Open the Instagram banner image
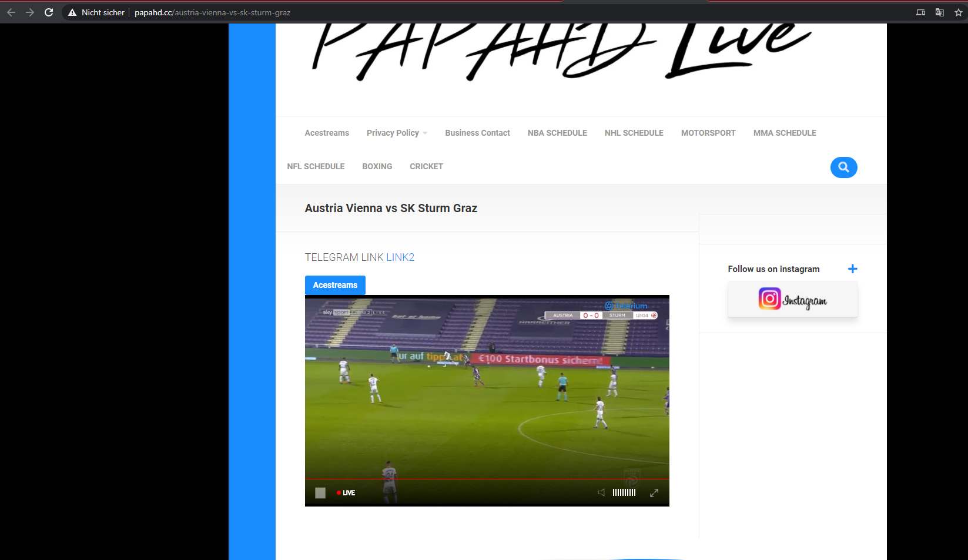The height and width of the screenshot is (560, 968). 792,300
